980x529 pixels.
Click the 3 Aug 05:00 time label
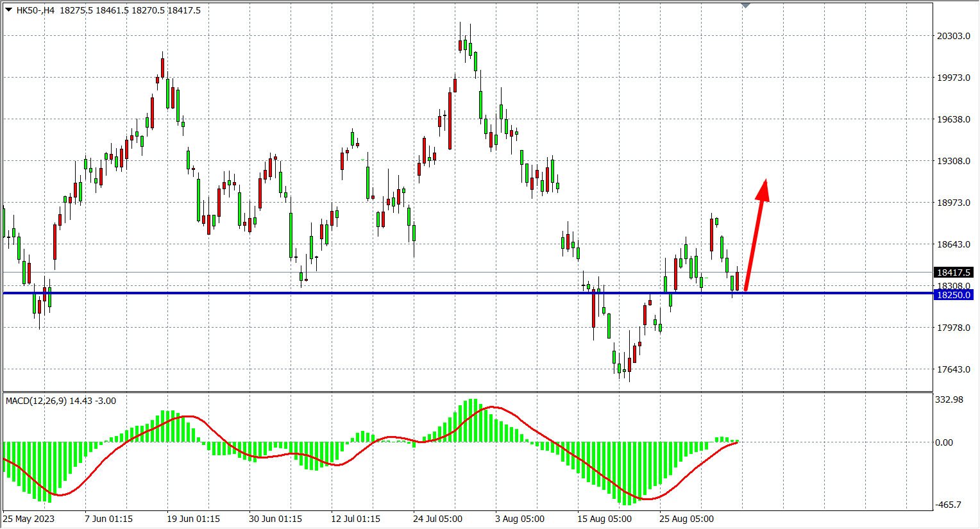pos(520,519)
